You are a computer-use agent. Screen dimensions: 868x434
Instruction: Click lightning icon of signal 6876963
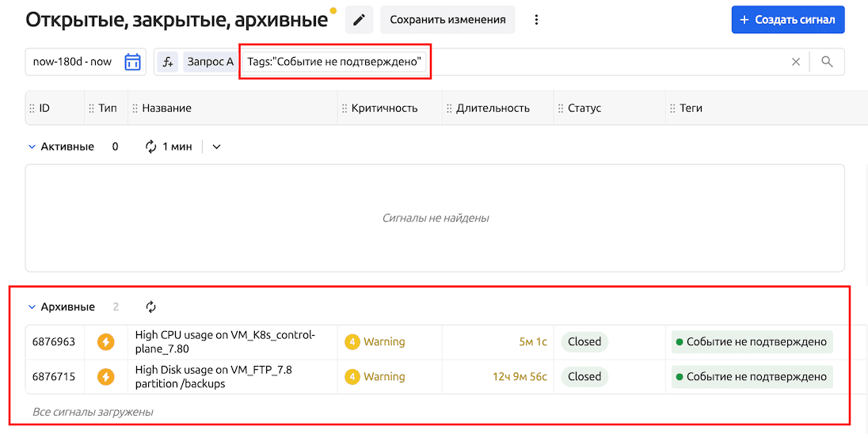105,342
